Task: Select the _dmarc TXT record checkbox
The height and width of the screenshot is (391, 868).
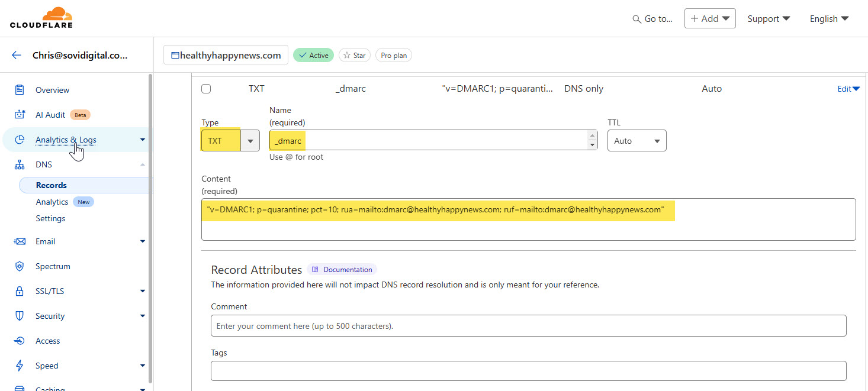Action: pyautogui.click(x=206, y=89)
